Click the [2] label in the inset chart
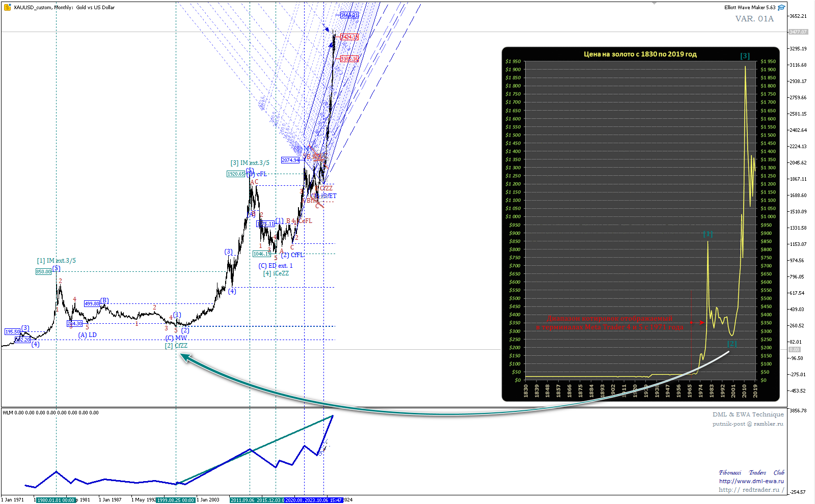Image resolution: width=815 pixels, height=504 pixels. point(732,344)
